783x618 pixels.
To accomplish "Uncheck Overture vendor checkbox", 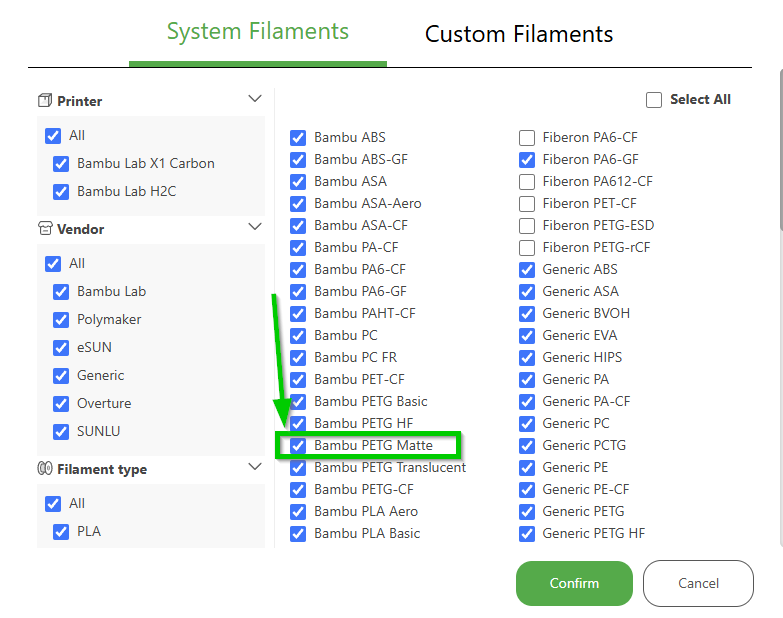I will tap(61, 404).
